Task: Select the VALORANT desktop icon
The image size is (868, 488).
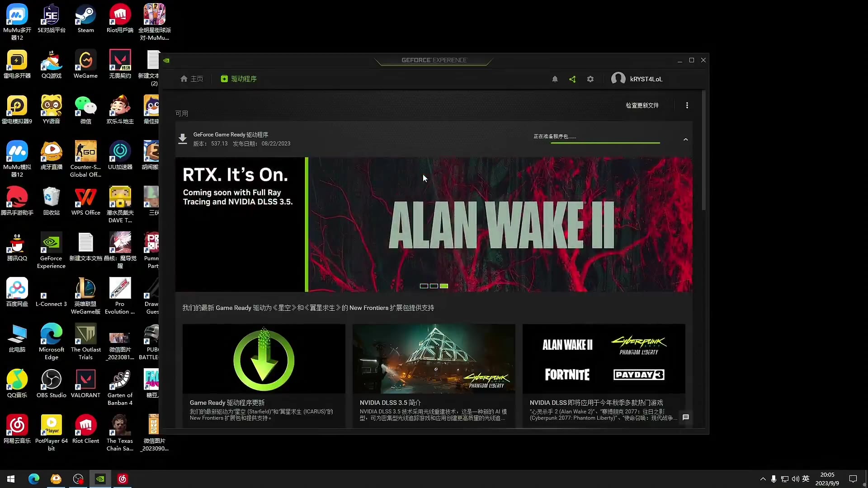Action: tap(85, 384)
